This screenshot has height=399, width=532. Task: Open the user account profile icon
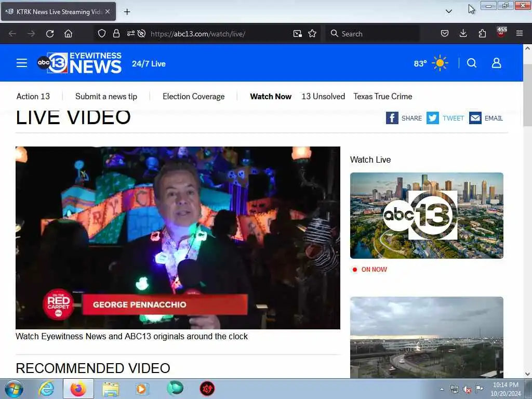pos(496,63)
